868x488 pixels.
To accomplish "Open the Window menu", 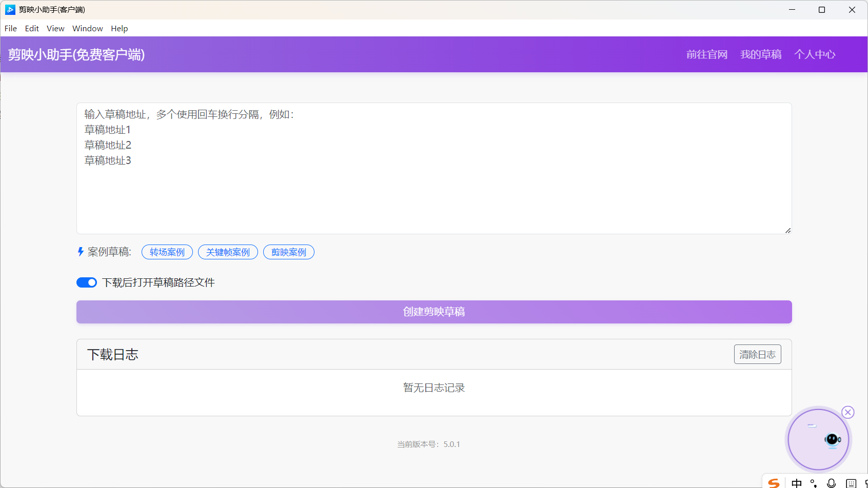I will 87,29.
